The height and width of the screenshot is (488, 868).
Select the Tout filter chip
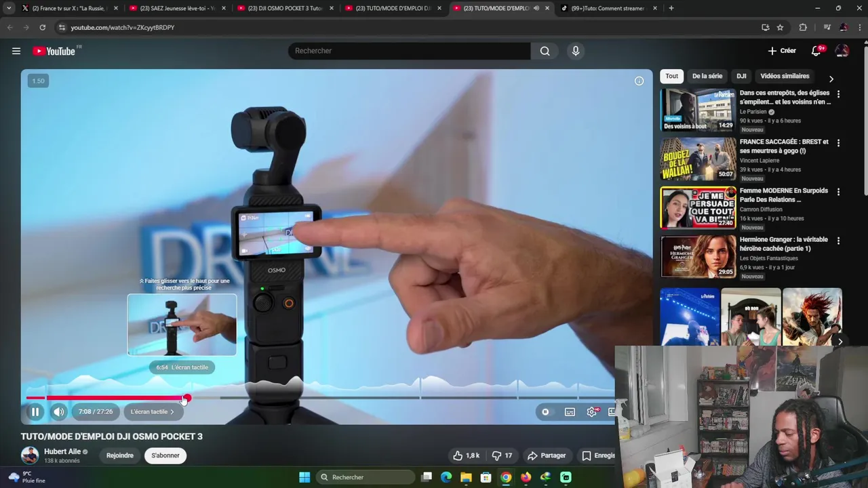(x=671, y=76)
